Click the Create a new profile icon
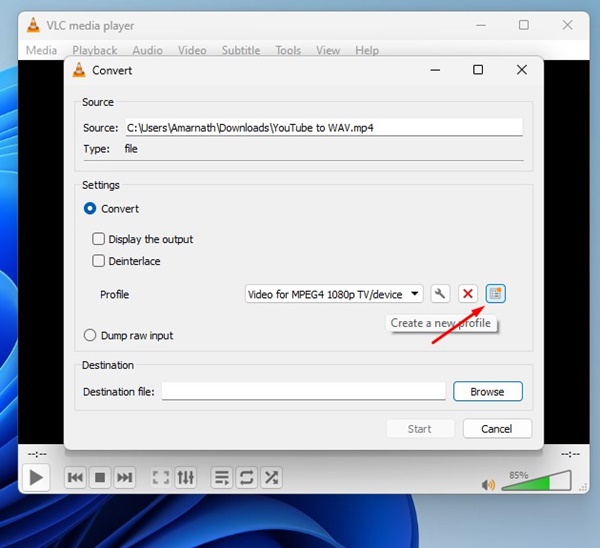 coord(495,294)
